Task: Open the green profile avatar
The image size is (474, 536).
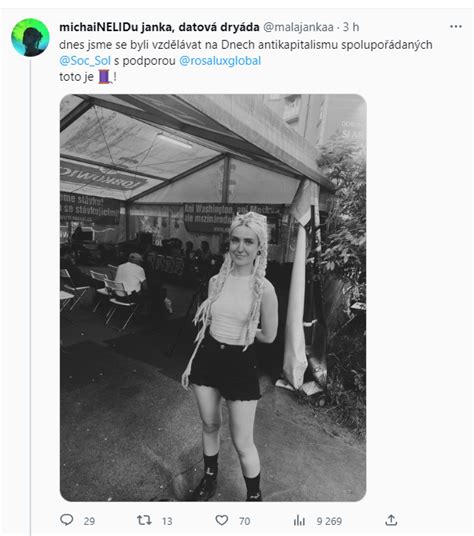Action: tap(30, 37)
